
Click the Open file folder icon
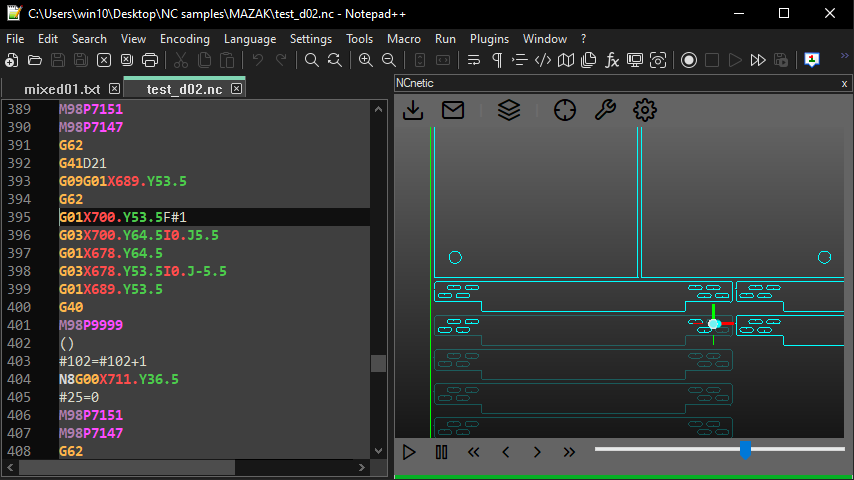[x=35, y=60]
